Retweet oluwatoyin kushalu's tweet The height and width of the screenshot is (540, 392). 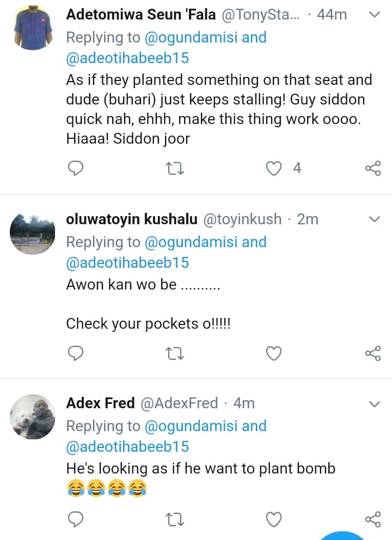click(x=175, y=354)
